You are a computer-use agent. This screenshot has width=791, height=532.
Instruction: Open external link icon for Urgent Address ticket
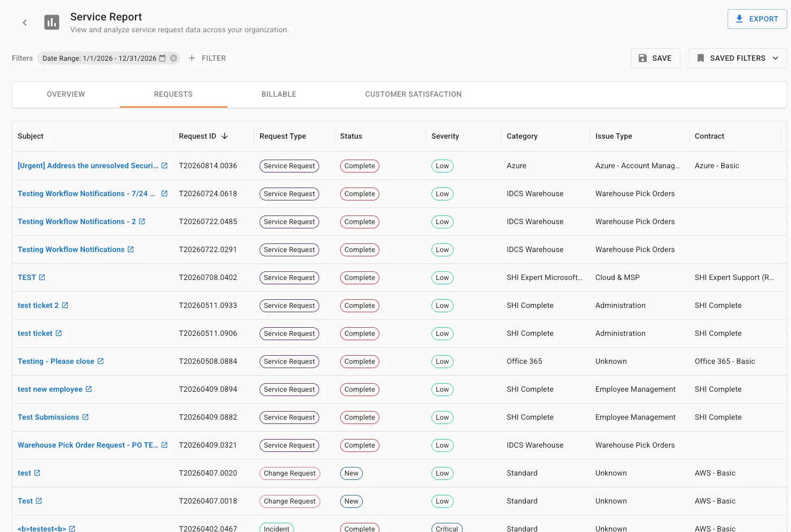tap(164, 166)
